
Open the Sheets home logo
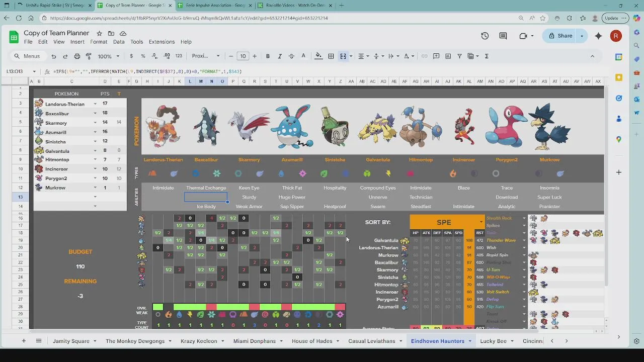coord(14,37)
